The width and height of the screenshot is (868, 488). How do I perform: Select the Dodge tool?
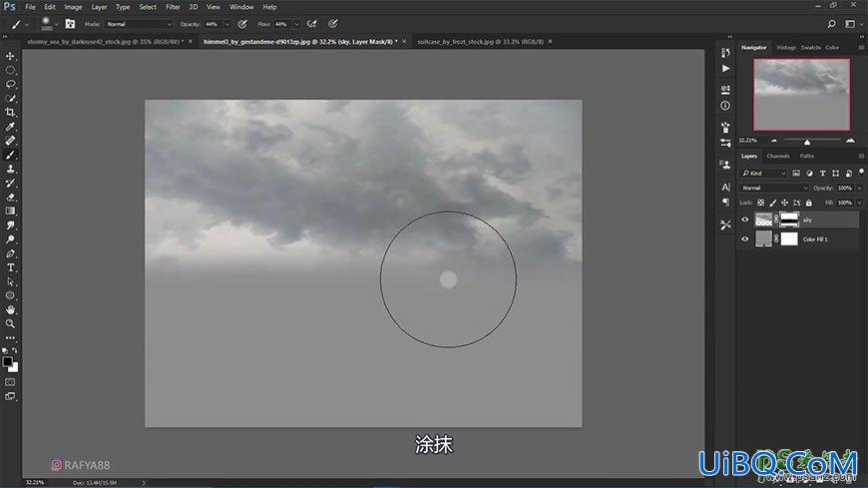click(x=10, y=240)
